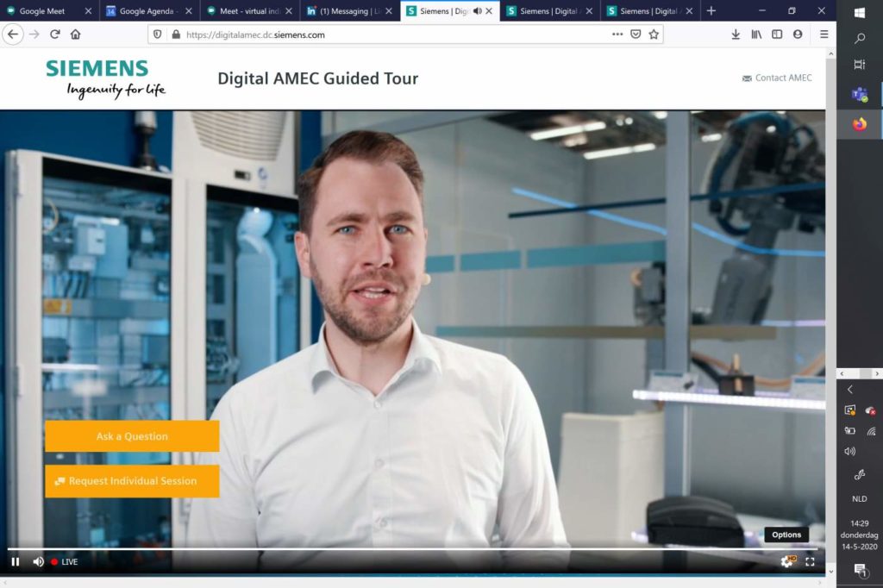Enter fullscreen video mode
Viewport: 883px width, 588px height.
coord(810,561)
